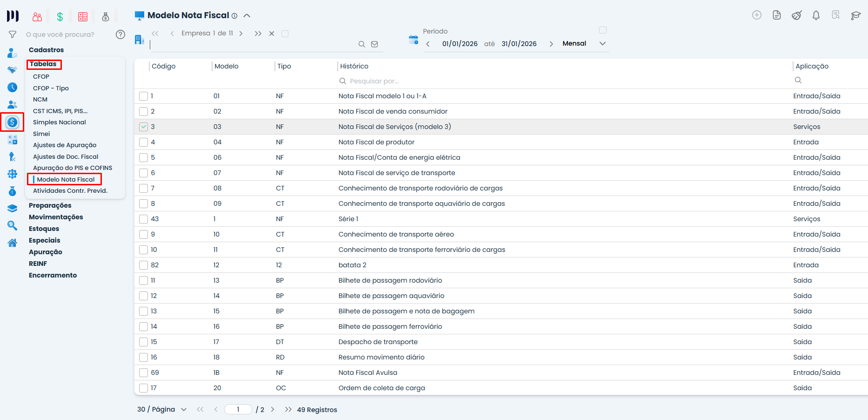Image resolution: width=868 pixels, height=420 pixels.
Task: Check the row Nota Fiscal de produtor
Action: click(144, 142)
